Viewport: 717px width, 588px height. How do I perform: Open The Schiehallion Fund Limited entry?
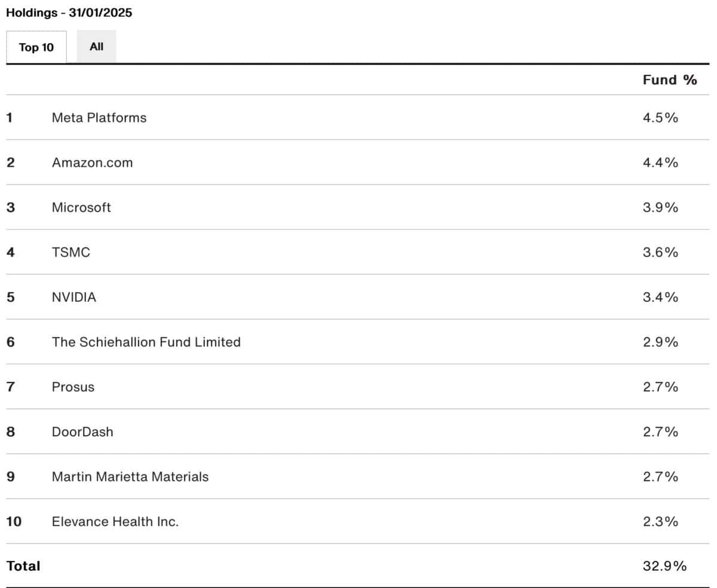click(x=146, y=342)
